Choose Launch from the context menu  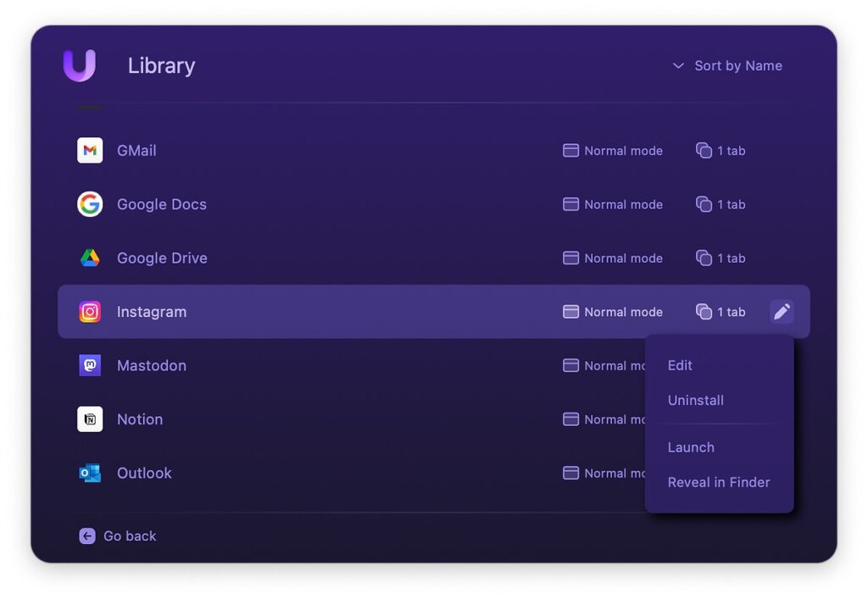(x=691, y=447)
